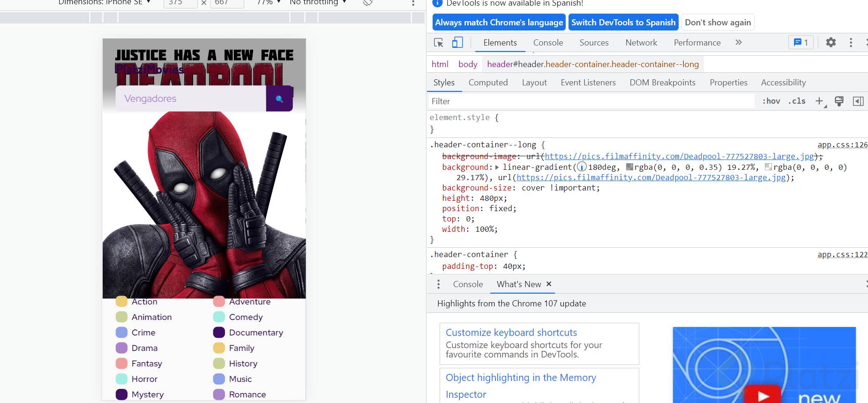Click Always match Chrome's language button
Image resolution: width=868 pixels, height=403 pixels.
(499, 23)
